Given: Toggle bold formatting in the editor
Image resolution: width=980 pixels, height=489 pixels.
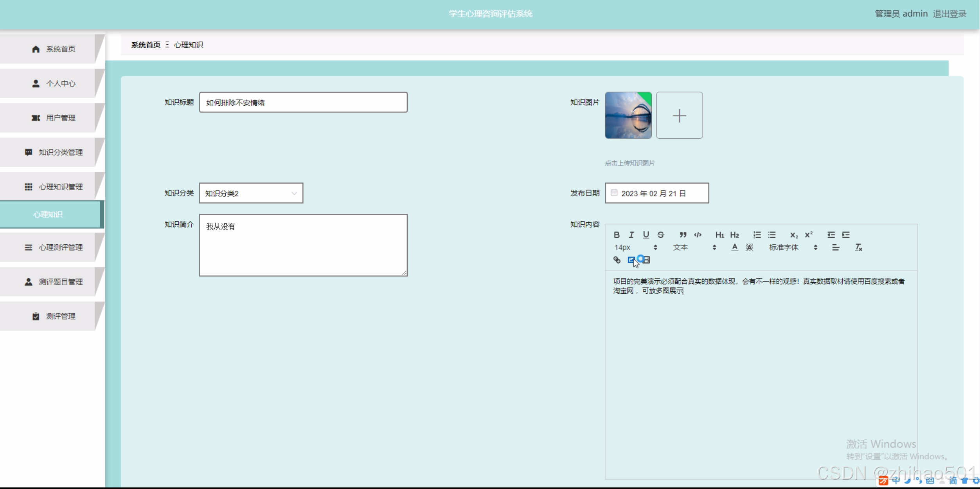Looking at the screenshot, I should click(x=617, y=235).
